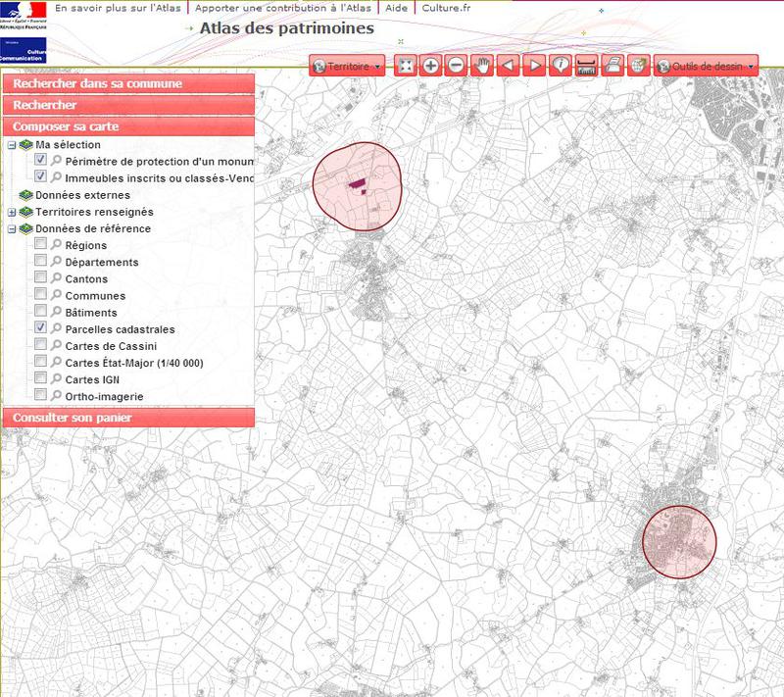Open the Outils de dessin dropdown
Image resolution: width=784 pixels, height=697 pixels.
coord(708,65)
